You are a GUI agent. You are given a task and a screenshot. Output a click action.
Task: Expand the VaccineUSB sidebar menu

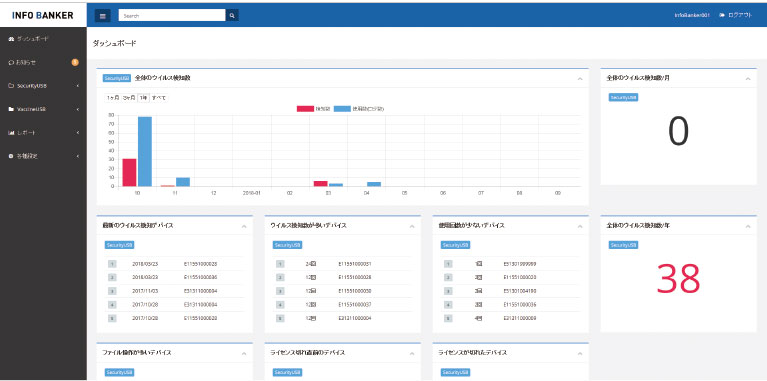click(x=43, y=109)
